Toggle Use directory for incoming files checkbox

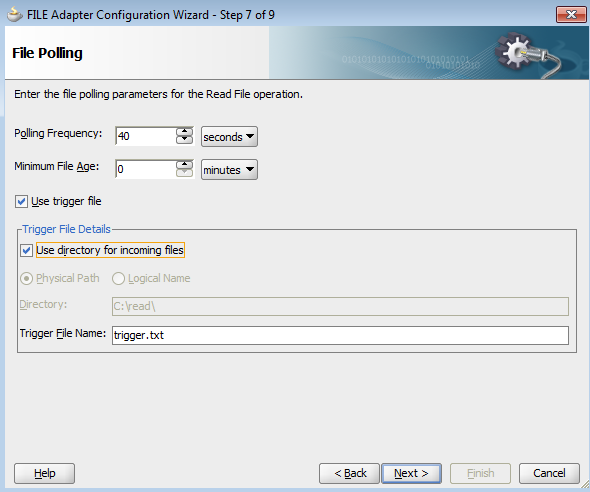click(x=26, y=250)
